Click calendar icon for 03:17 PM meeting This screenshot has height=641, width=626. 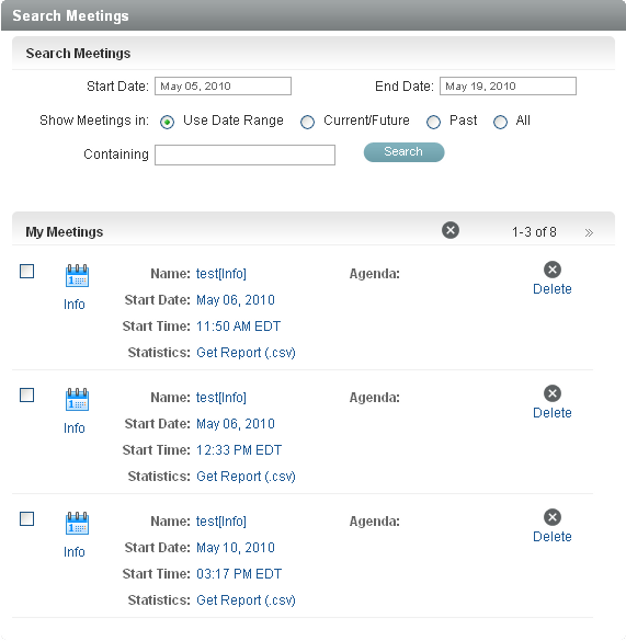[77, 524]
